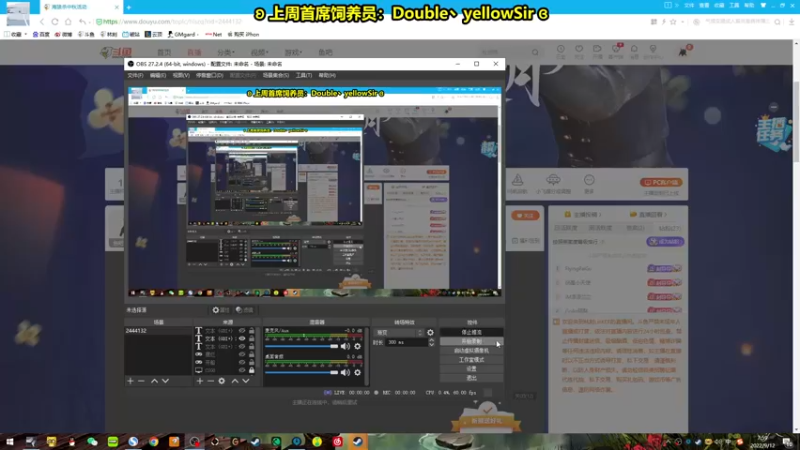The image size is (800, 450).
Task: Click the Start Recording button in OBS
Action: coord(471,341)
